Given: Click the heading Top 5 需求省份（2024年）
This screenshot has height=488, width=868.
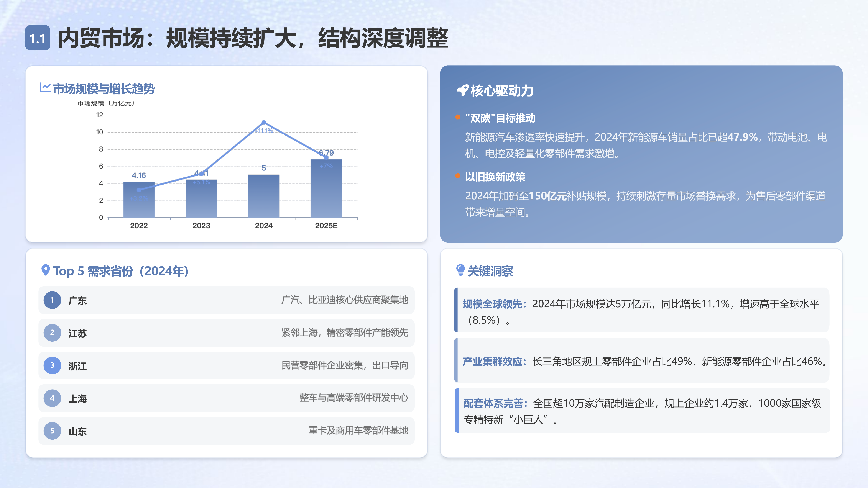Looking at the screenshot, I should [121, 271].
